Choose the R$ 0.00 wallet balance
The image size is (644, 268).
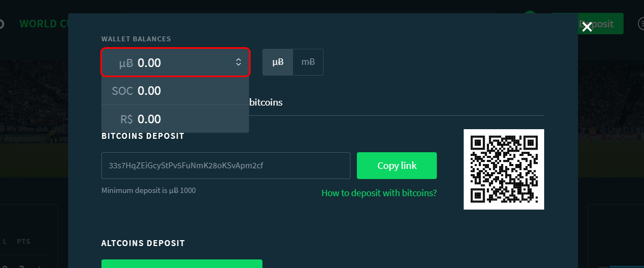tap(175, 119)
